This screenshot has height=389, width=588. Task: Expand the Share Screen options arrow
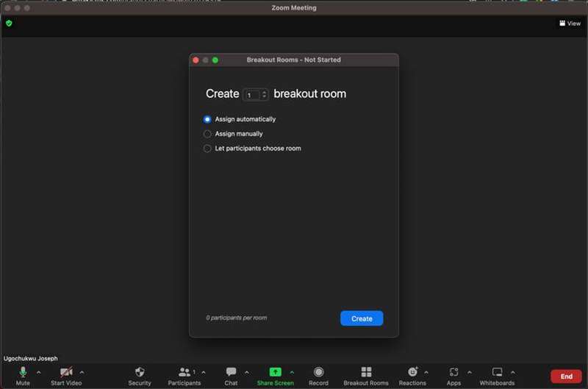[292, 372]
